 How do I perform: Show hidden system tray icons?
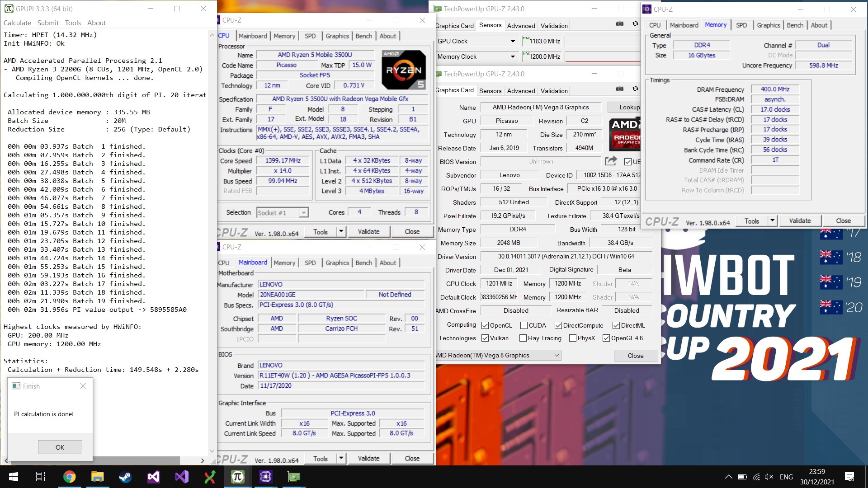(728, 477)
